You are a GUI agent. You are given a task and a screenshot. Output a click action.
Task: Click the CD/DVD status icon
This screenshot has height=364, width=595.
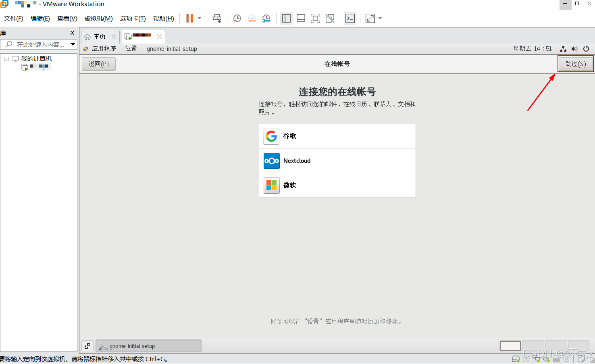click(x=526, y=359)
